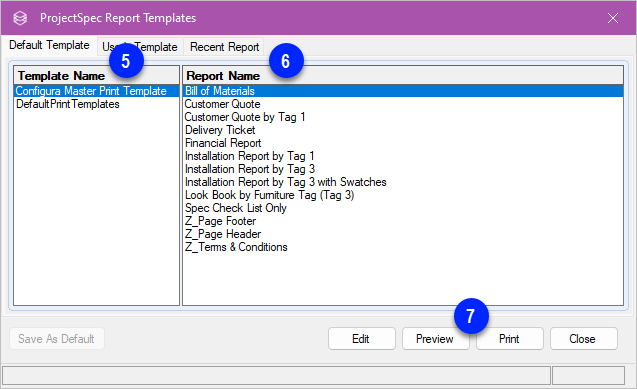
Task: Select DefaultPrintTemplates in template list
Action: point(96,104)
